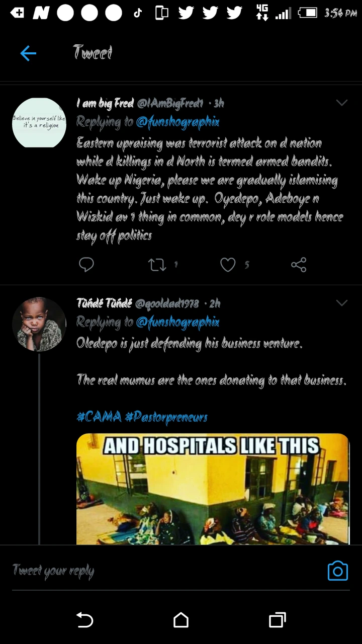Expand options chevron on Túndé Túndé's tweet
This screenshot has width=362, height=644.
[342, 303]
